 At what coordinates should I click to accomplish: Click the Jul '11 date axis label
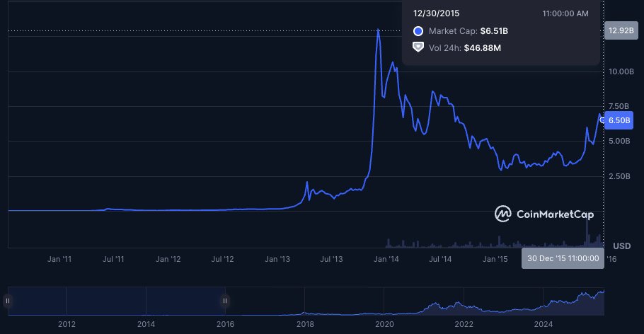pyautogui.click(x=113, y=259)
